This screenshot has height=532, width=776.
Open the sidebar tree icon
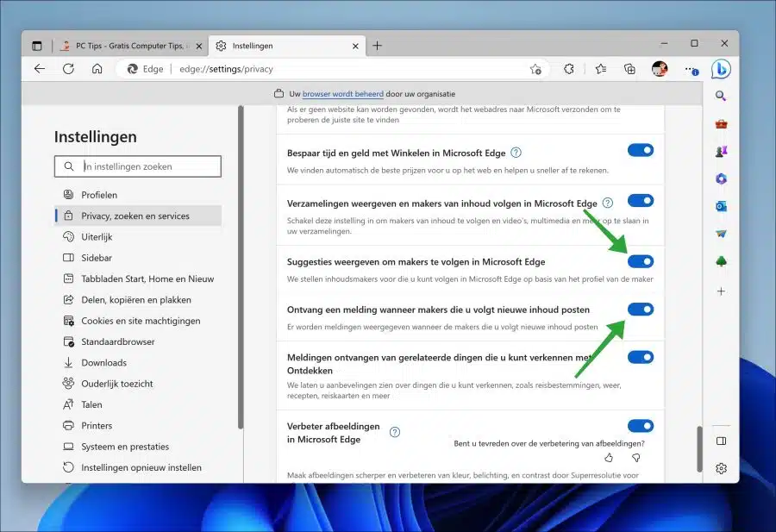click(721, 261)
